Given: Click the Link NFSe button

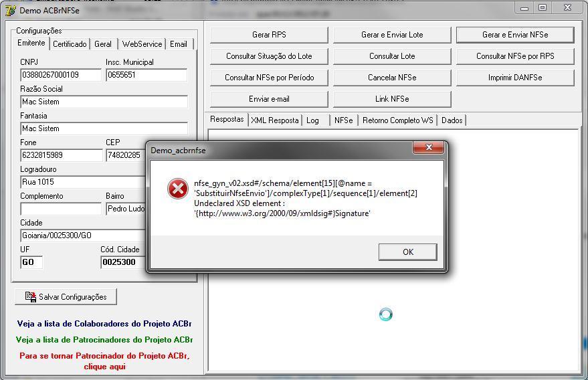Looking at the screenshot, I should [x=392, y=99].
